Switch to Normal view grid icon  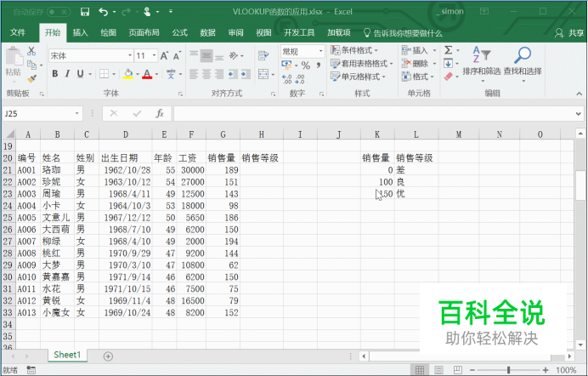pyautogui.click(x=420, y=370)
